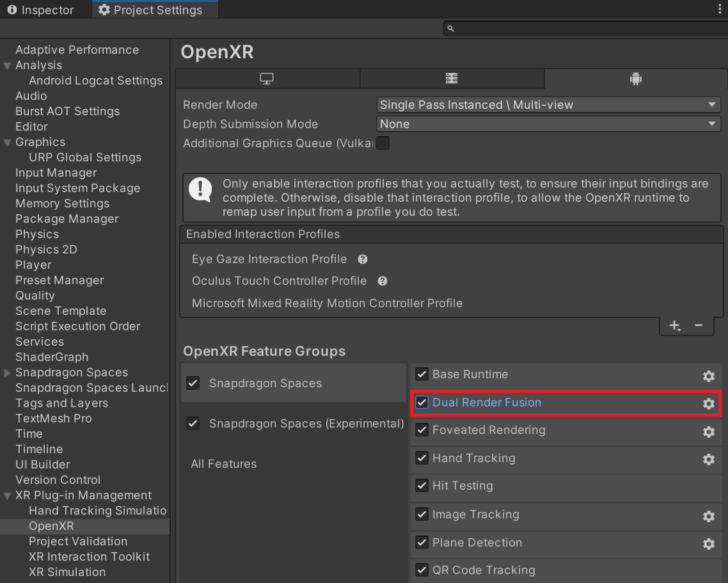Open Input Manager settings
This screenshot has height=583, width=728.
tap(56, 172)
